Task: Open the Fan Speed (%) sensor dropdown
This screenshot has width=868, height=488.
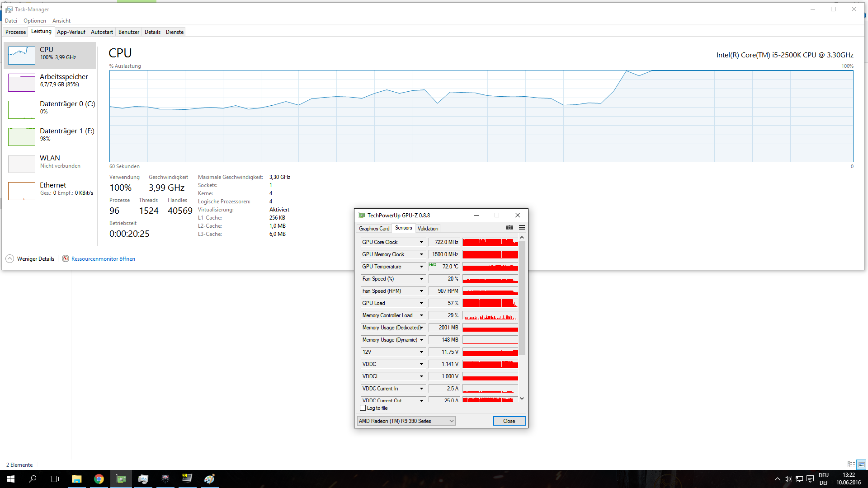Action: pyautogui.click(x=421, y=279)
